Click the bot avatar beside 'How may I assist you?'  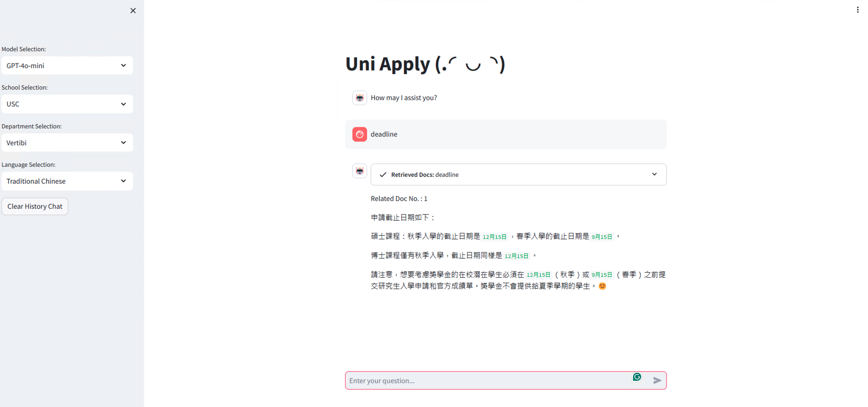point(360,98)
